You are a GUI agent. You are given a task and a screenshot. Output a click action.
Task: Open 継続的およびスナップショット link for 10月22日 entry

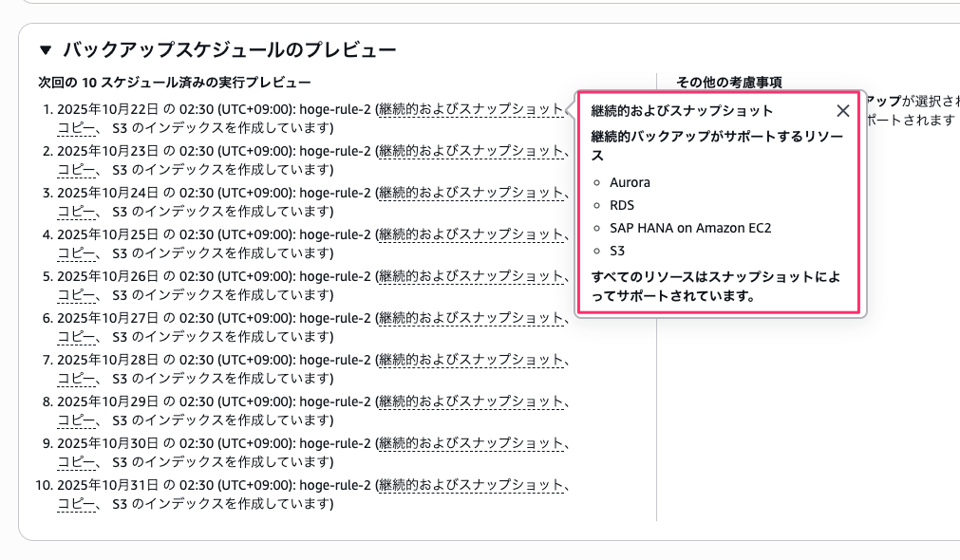[470, 109]
